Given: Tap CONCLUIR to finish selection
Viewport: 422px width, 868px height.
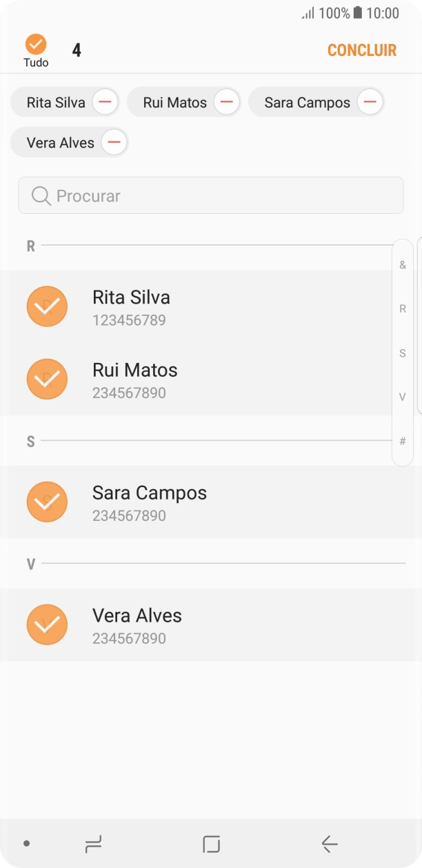Looking at the screenshot, I should point(361,50).
